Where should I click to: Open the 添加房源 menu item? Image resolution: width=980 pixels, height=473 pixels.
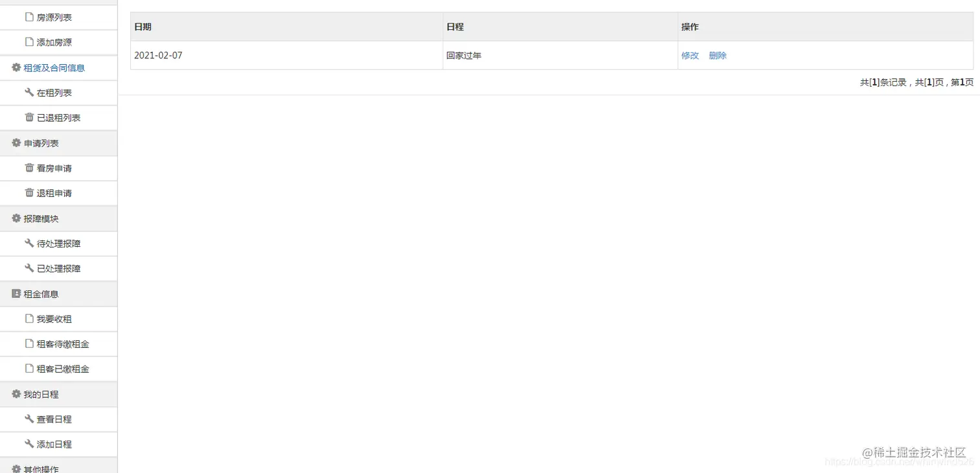58,42
